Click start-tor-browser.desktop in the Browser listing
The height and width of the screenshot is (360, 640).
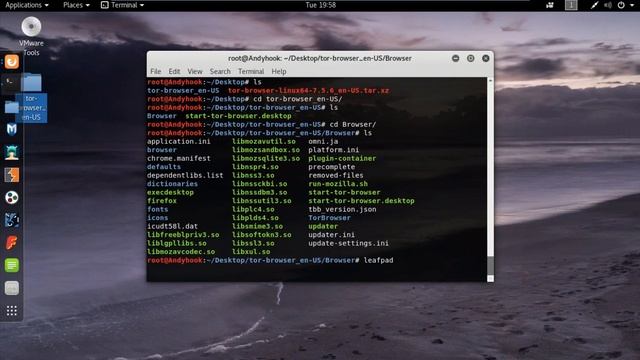tap(361, 201)
